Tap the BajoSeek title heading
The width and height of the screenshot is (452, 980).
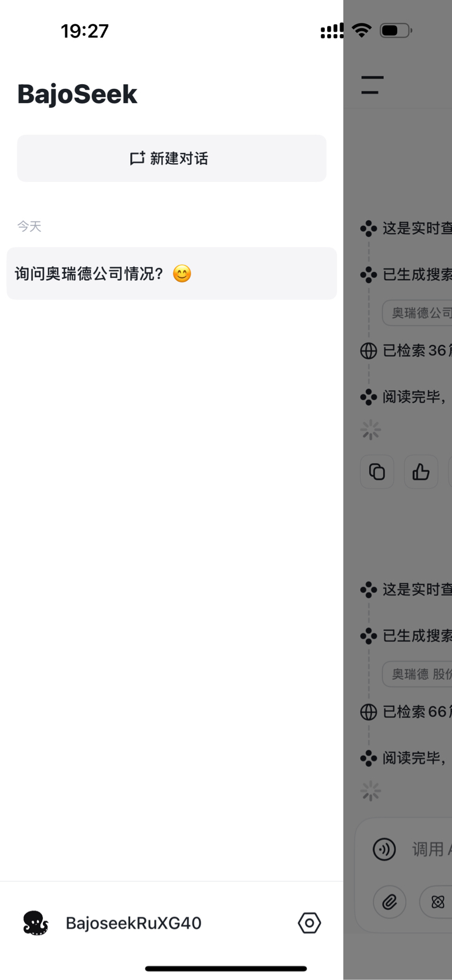click(77, 94)
